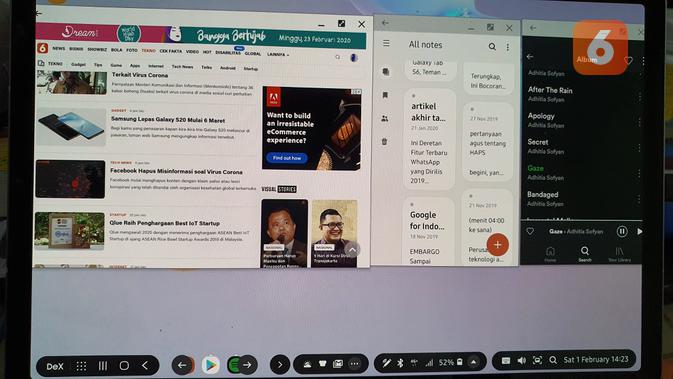Open the Liputan6 logo home link
This screenshot has width=673, height=379.
click(x=42, y=48)
